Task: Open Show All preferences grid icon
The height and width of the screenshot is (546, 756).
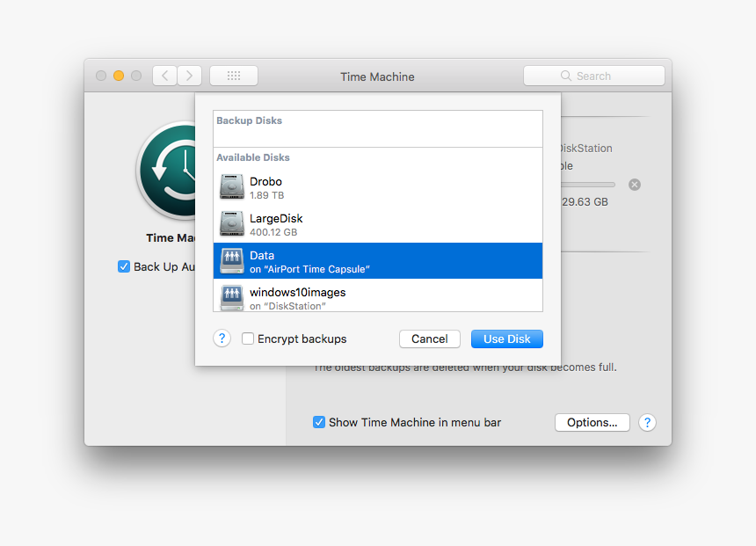Action: (x=233, y=76)
